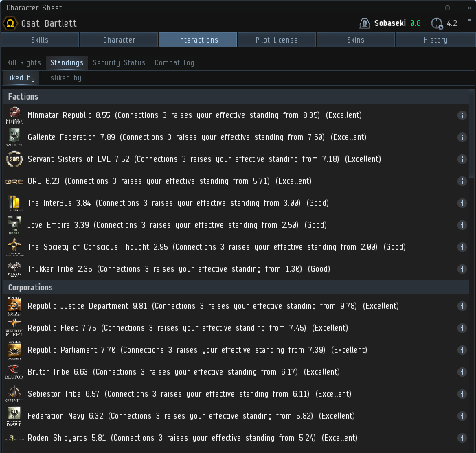Open the History tab
Screen dimensions: 476x453
point(435,40)
